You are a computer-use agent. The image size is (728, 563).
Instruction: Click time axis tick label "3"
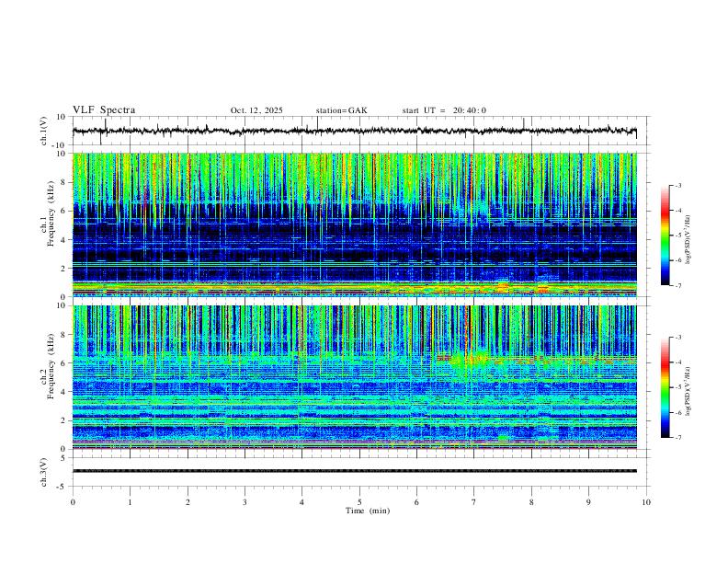pyautogui.click(x=245, y=502)
